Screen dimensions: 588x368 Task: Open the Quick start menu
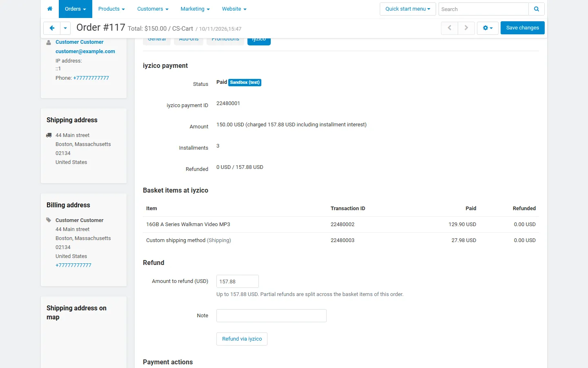pos(408,9)
